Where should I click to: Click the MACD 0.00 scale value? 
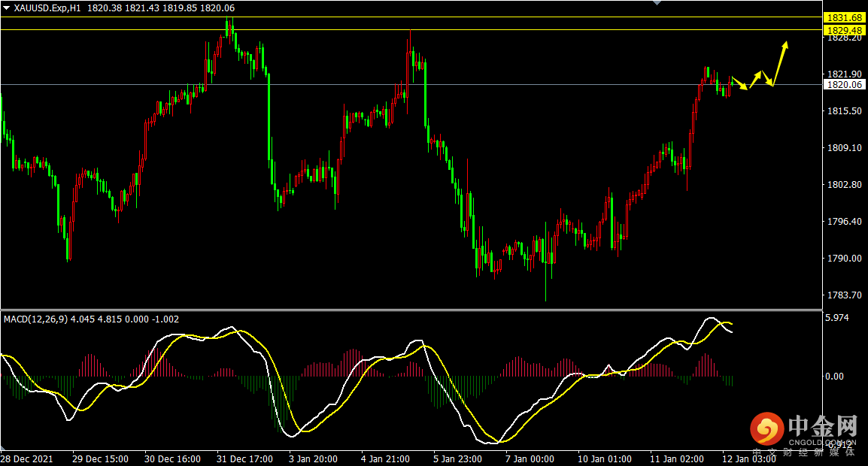click(x=834, y=377)
